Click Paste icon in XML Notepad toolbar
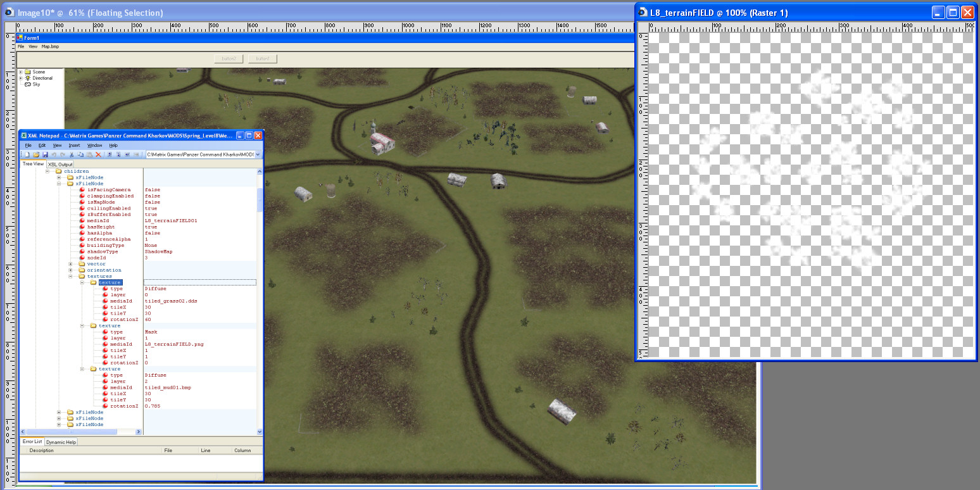 click(89, 154)
